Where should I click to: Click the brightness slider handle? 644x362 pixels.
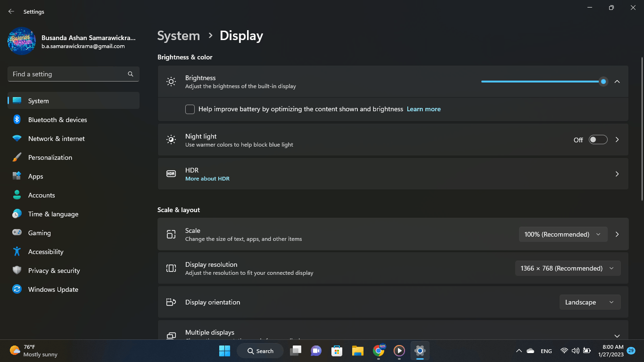tap(603, 82)
